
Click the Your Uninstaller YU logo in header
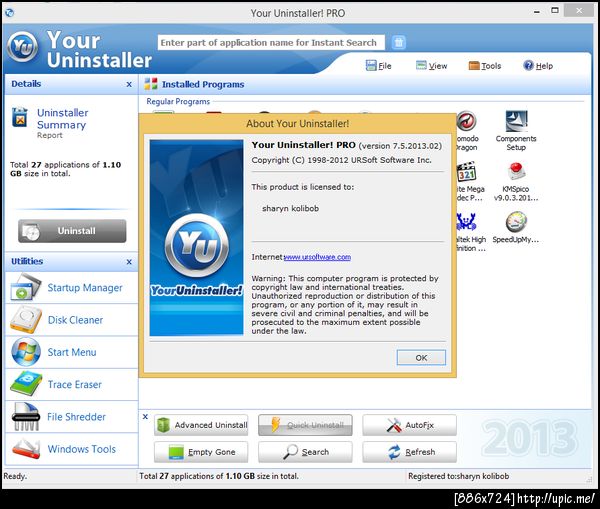pyautogui.click(x=23, y=47)
